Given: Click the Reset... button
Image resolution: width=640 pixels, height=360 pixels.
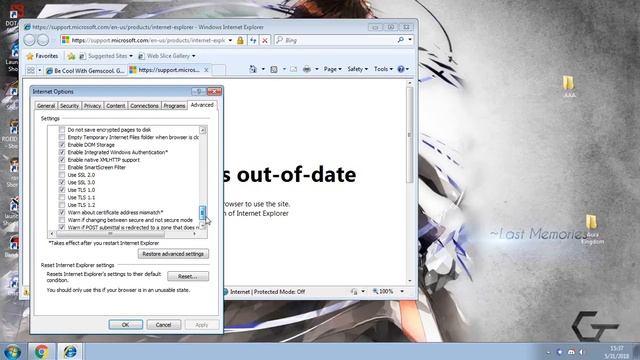Looking at the screenshot, I should pyautogui.click(x=188, y=276).
